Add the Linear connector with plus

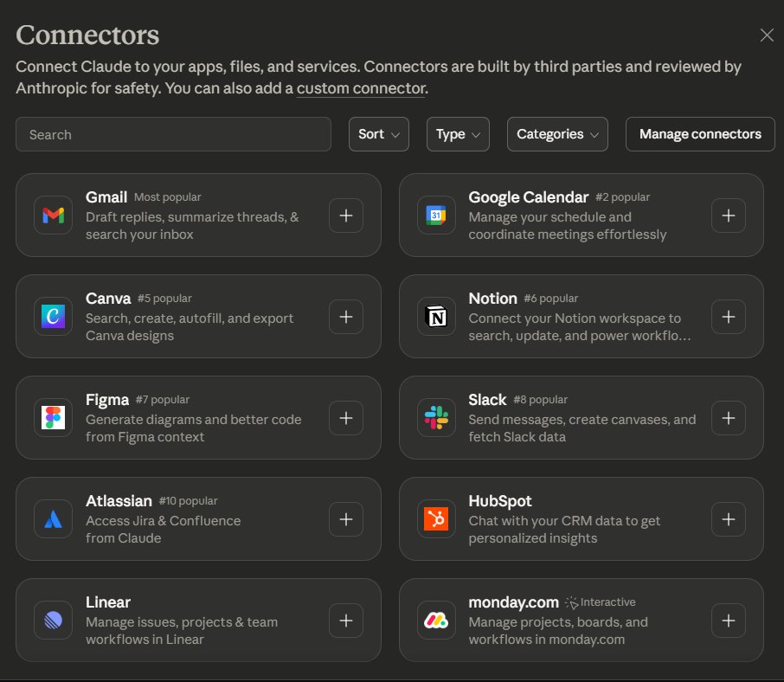[x=346, y=621]
